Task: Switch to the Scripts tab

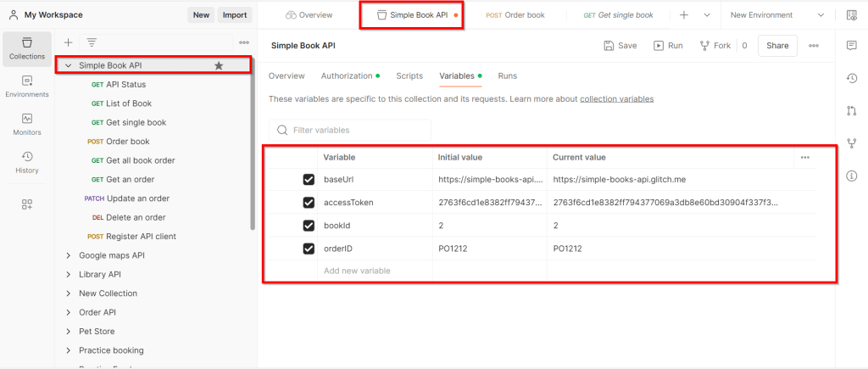Action: point(409,76)
